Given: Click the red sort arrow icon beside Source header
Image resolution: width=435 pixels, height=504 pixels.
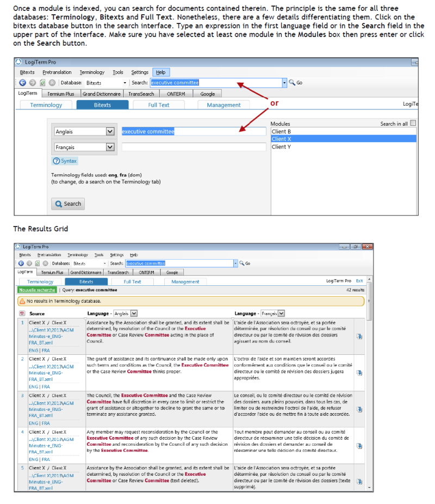Looking at the screenshot, I should 22,314.
